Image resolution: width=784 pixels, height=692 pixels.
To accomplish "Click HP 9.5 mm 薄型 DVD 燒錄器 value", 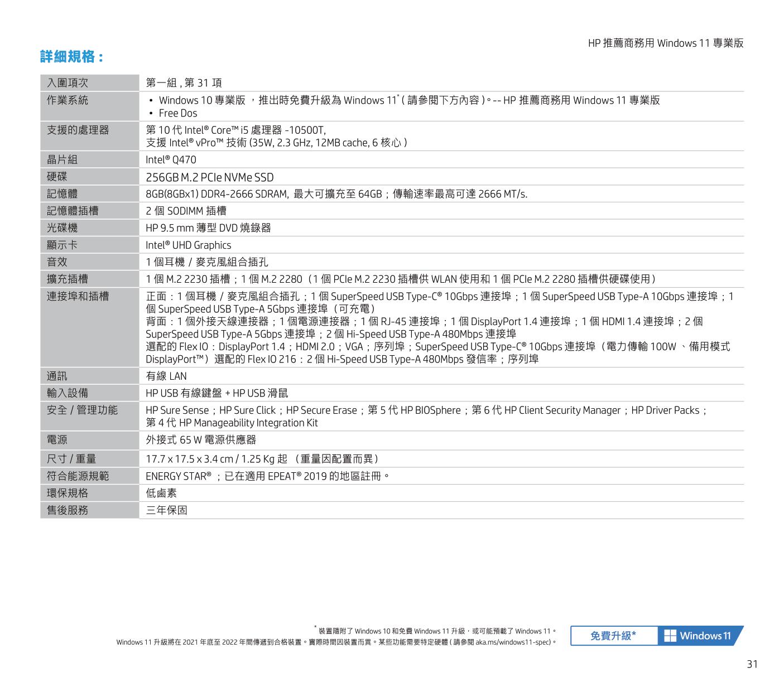I will (208, 228).
